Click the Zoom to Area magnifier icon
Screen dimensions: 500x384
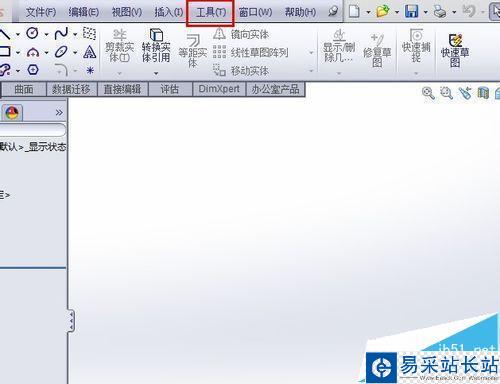[x=446, y=93]
